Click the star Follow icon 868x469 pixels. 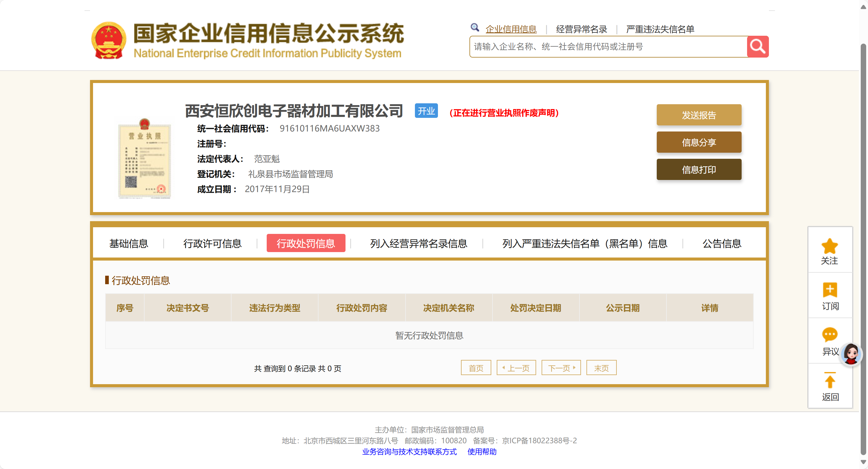tap(829, 246)
